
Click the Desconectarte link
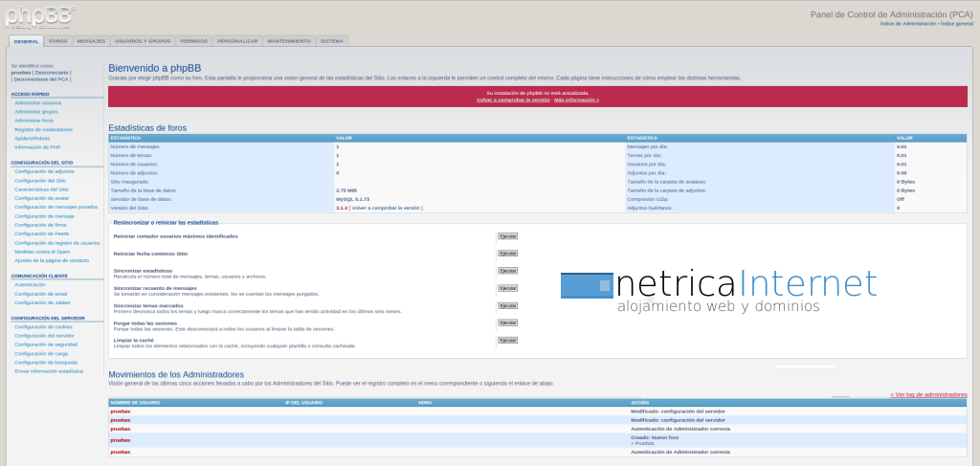(52, 73)
